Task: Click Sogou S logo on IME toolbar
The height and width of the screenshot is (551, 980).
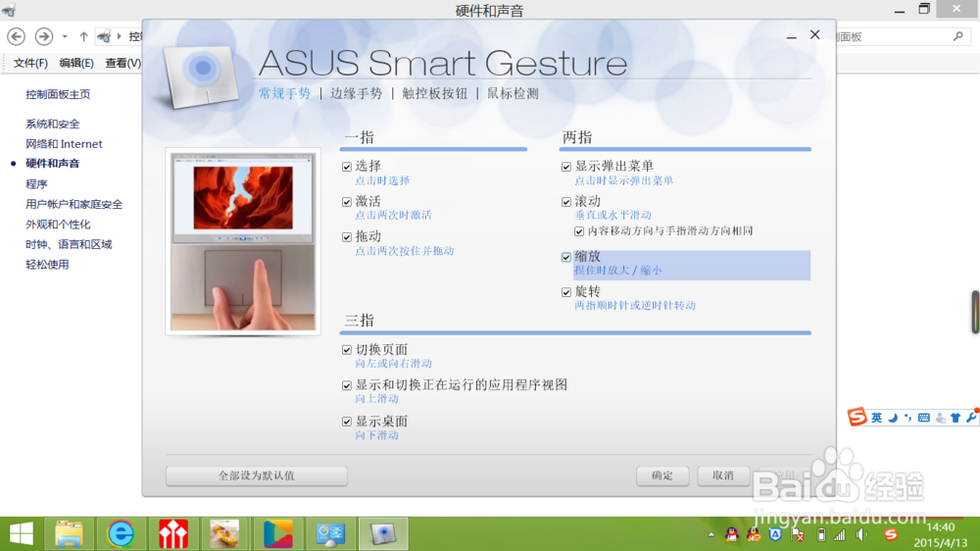Action: click(x=857, y=417)
